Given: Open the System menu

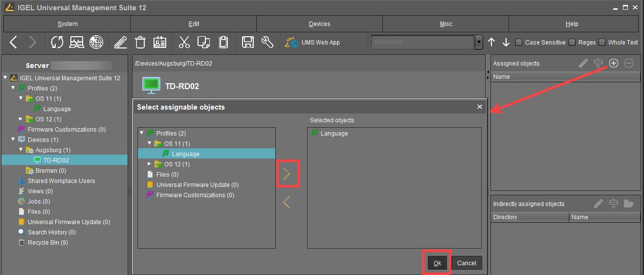Looking at the screenshot, I should coord(67,24).
